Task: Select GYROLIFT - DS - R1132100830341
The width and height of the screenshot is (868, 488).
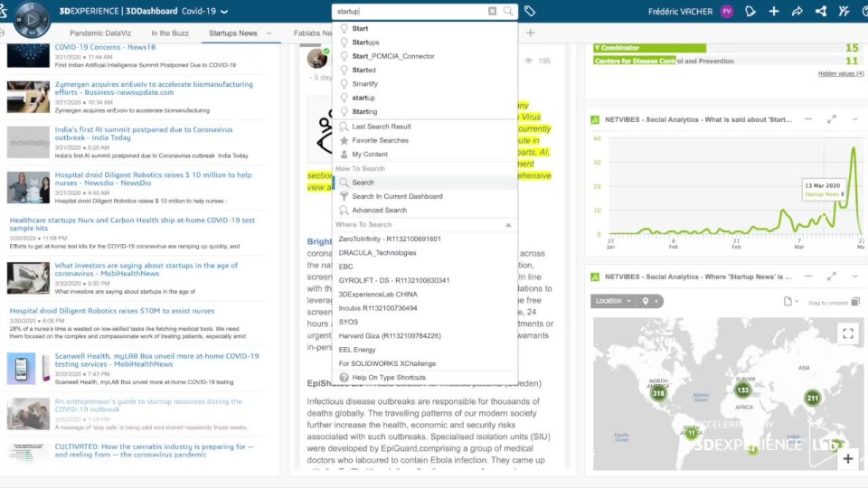Action: pyautogui.click(x=425, y=280)
